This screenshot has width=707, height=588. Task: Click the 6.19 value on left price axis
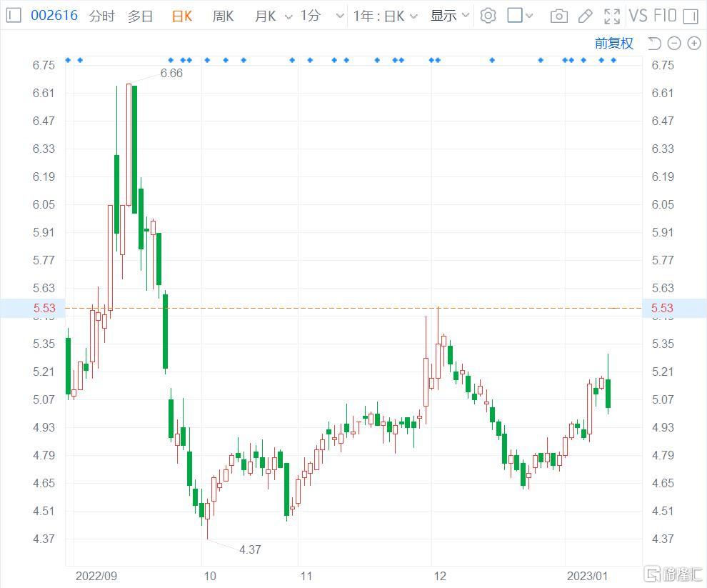(44, 177)
